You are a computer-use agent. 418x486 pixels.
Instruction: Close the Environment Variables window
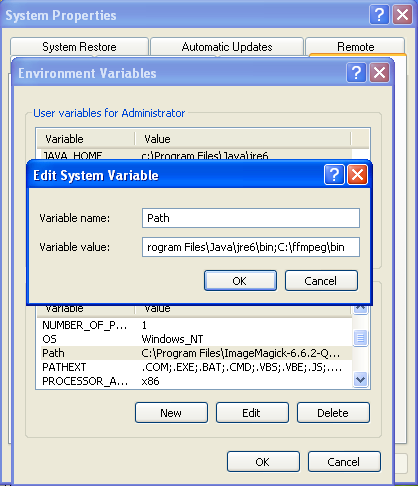[x=379, y=72]
